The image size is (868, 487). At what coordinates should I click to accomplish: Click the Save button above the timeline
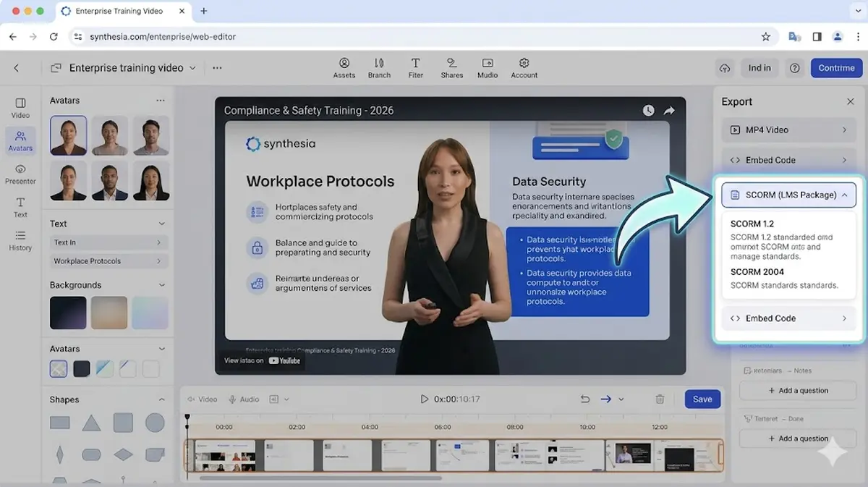(x=702, y=399)
